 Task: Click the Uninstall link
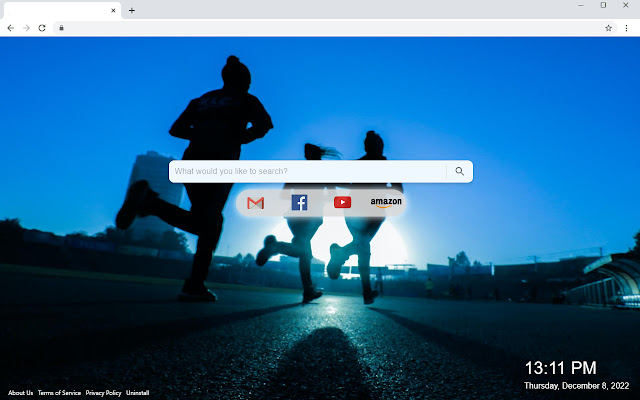coord(137,393)
